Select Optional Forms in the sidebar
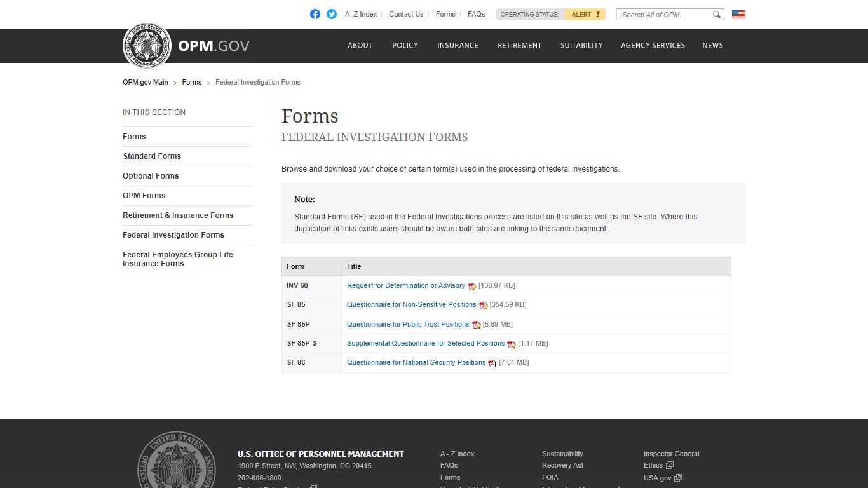The height and width of the screenshot is (488, 868). [x=151, y=176]
